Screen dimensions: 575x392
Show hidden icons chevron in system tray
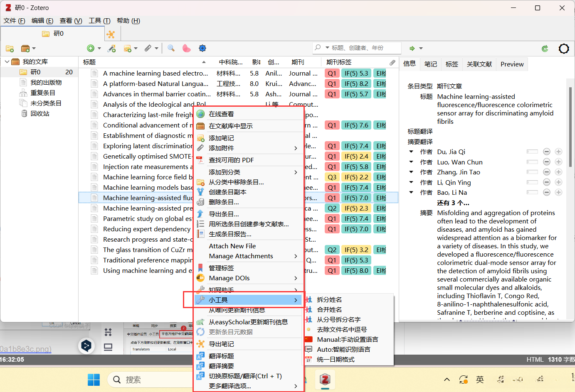click(x=447, y=379)
